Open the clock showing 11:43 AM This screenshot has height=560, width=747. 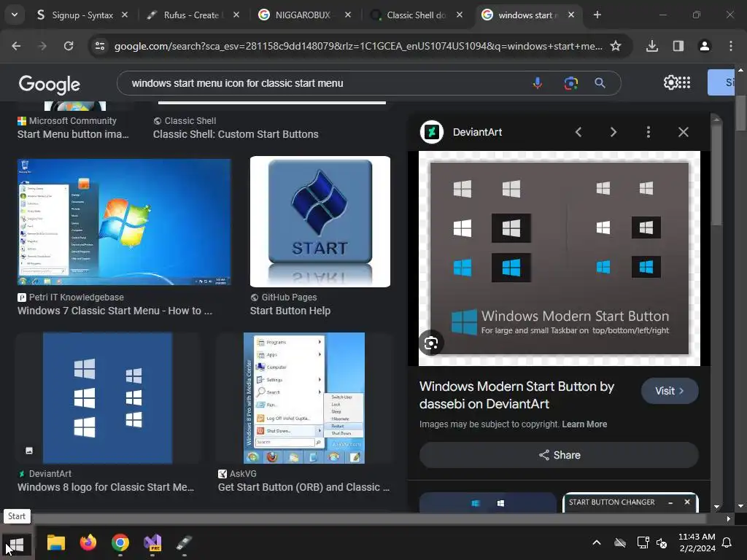pyautogui.click(x=697, y=542)
